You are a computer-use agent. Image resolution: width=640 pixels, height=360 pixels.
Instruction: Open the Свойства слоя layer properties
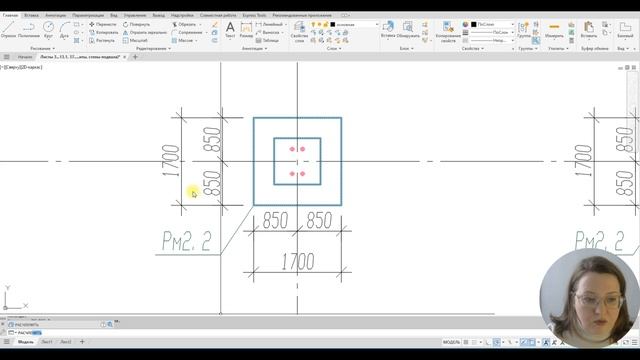coord(299,31)
